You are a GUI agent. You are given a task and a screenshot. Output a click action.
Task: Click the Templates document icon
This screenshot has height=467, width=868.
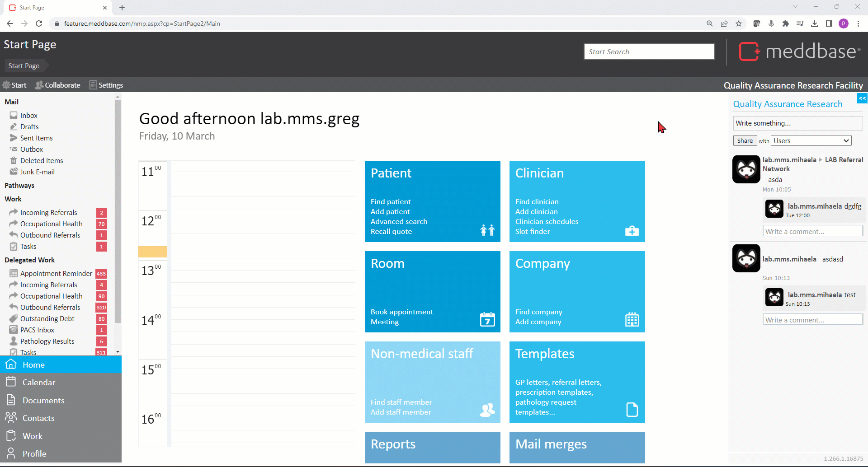point(632,409)
